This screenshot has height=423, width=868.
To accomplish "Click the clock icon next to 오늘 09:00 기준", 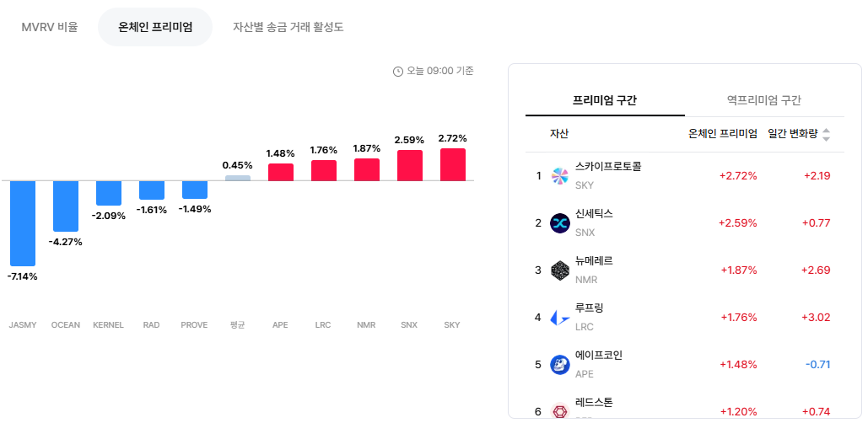I will (x=397, y=72).
